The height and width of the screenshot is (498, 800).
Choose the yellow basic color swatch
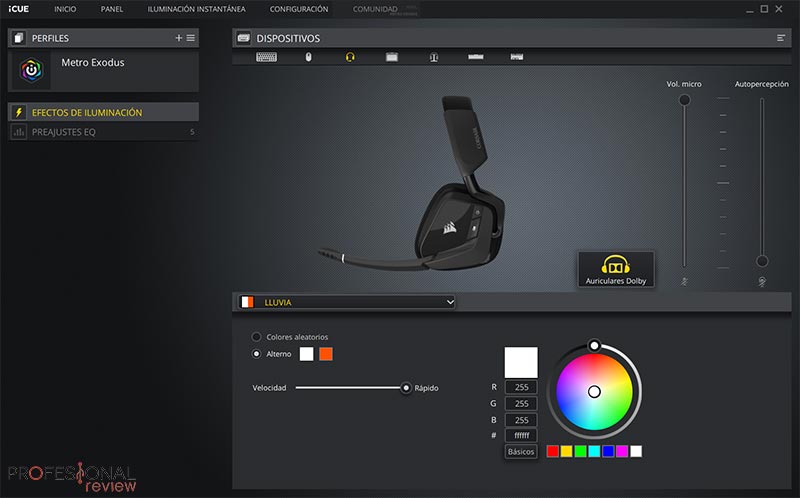(566, 451)
